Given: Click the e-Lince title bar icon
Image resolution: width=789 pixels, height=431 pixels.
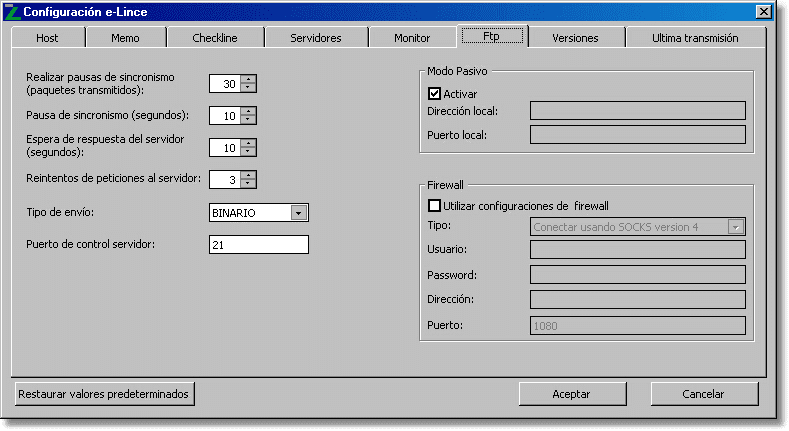Looking at the screenshot, I should [x=12, y=12].
